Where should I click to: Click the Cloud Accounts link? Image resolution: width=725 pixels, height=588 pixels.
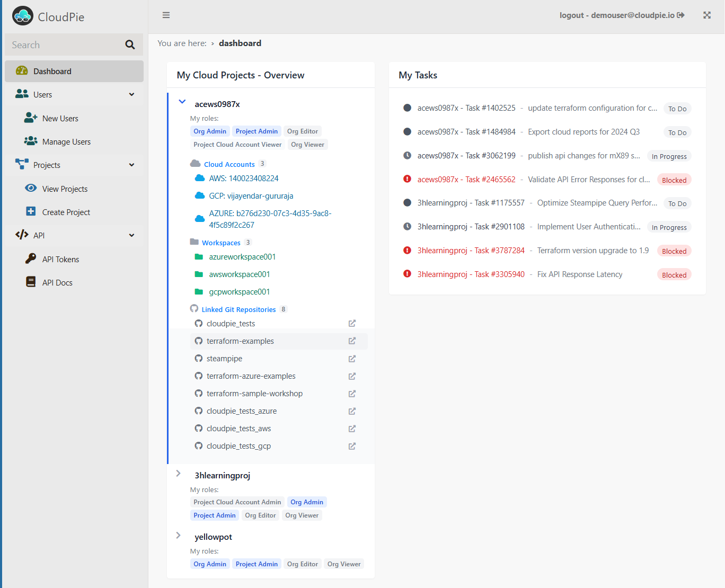point(229,164)
